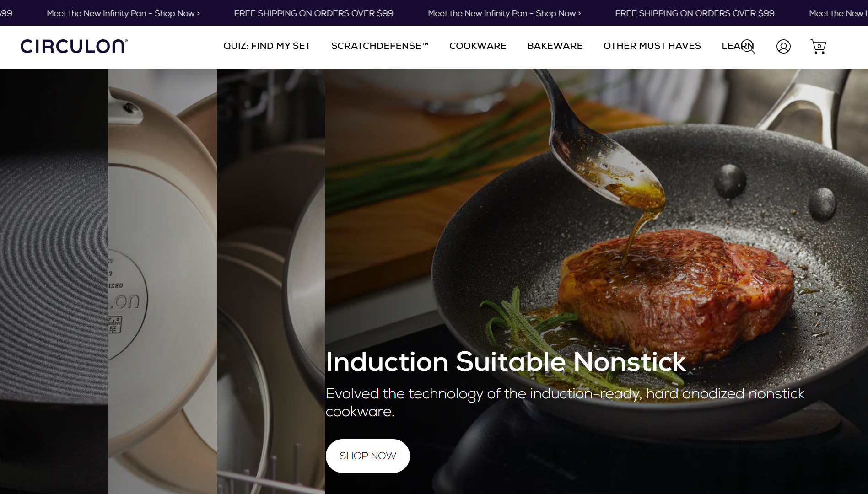The image size is (868, 494).
Task: Expand the Cookware navigation menu
Action: (x=478, y=46)
